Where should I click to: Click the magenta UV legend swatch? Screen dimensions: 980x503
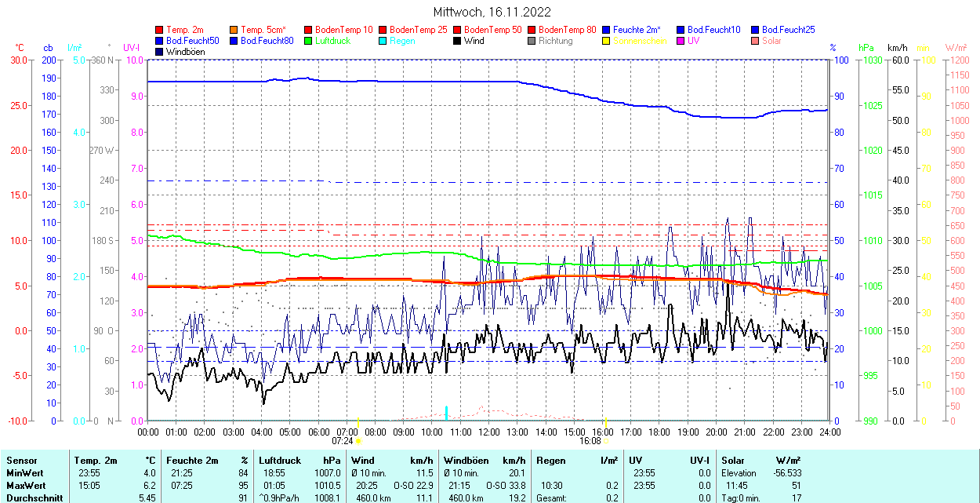pyautogui.click(x=681, y=41)
